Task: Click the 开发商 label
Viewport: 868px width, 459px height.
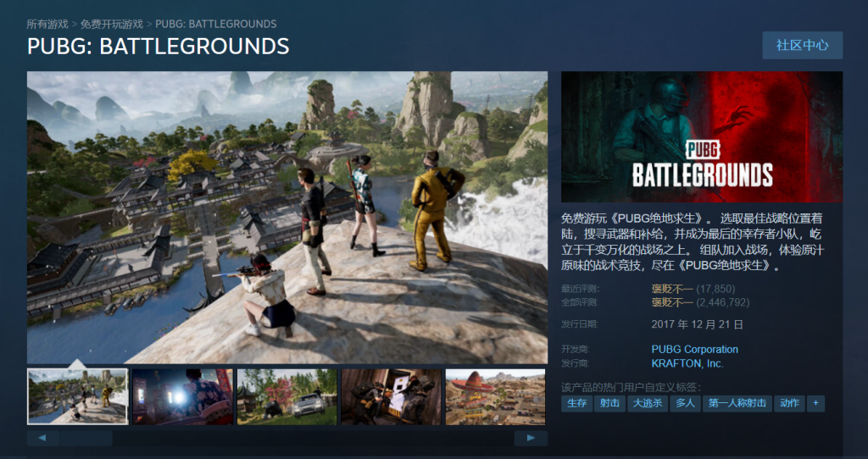Action: [x=576, y=350]
